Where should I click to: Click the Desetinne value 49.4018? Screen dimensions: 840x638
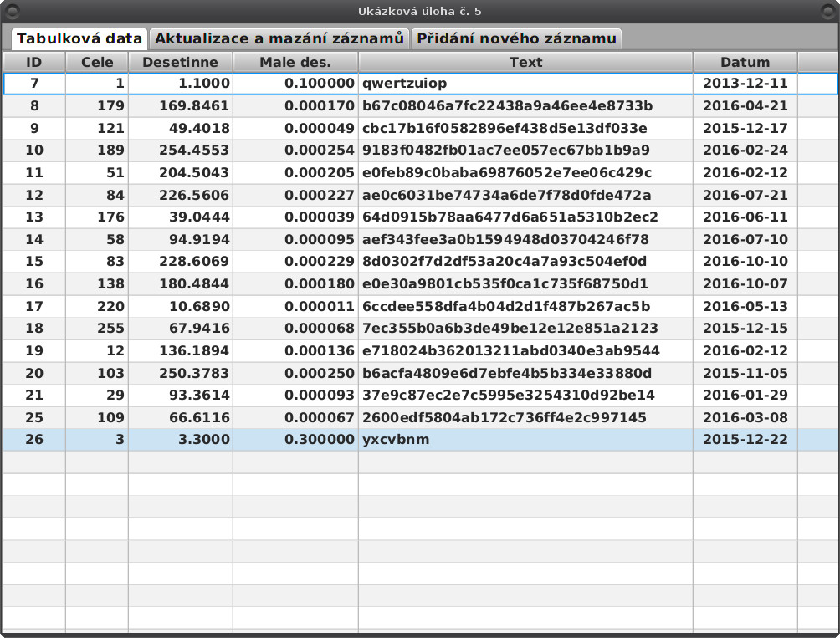coord(181,129)
